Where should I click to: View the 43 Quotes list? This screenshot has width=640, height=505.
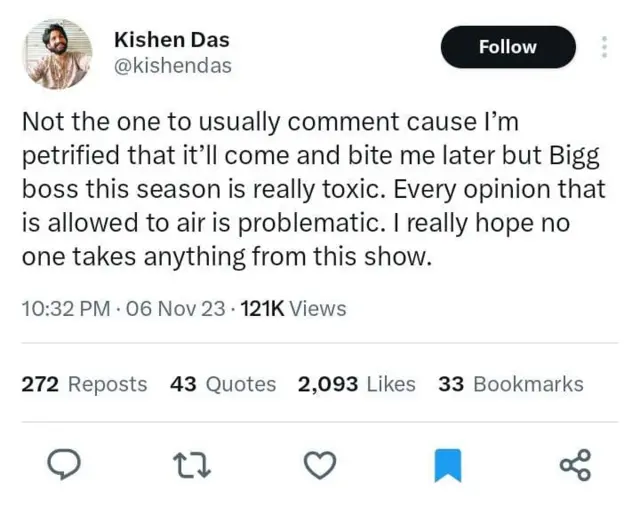[x=223, y=384]
